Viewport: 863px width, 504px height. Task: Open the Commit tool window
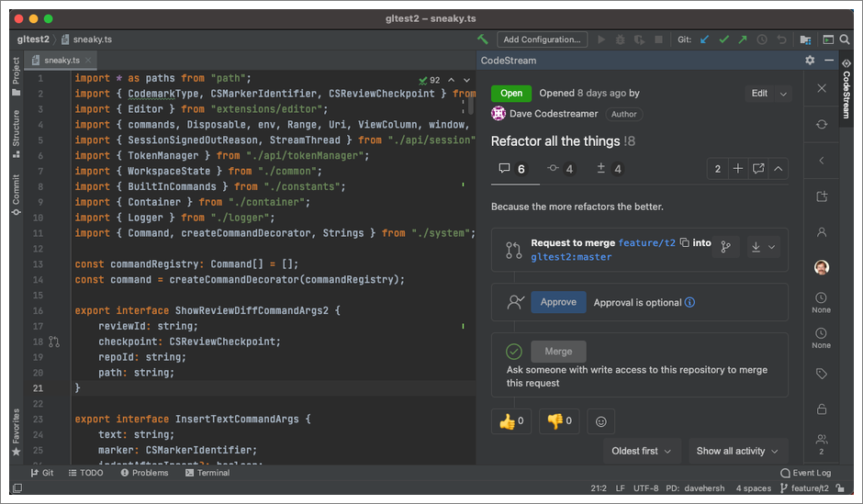[16, 195]
